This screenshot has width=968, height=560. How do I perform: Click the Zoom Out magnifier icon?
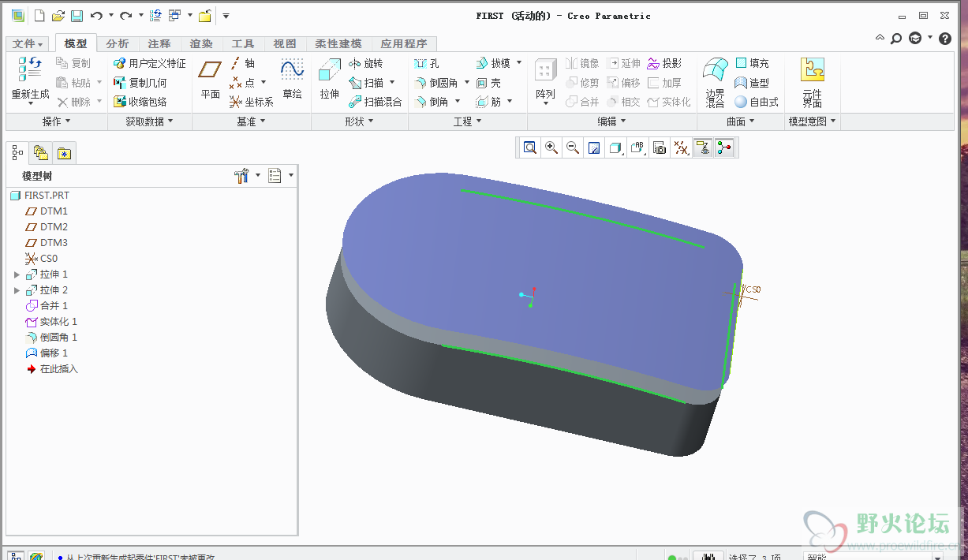coord(573,147)
